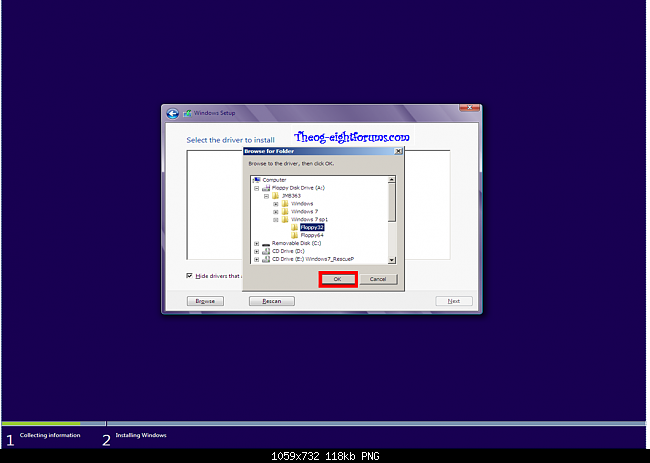Click the folder tree scroll up arrow

[391, 179]
